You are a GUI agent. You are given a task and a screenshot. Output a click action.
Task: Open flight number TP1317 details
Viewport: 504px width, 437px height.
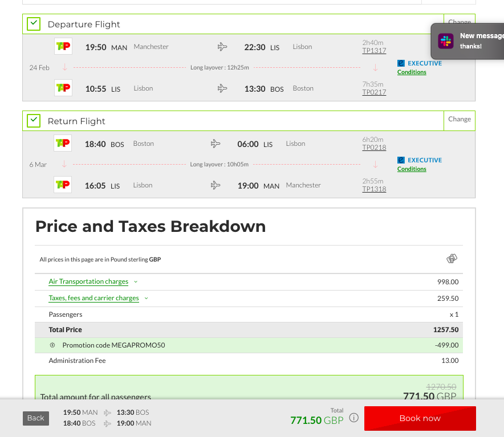pos(374,51)
